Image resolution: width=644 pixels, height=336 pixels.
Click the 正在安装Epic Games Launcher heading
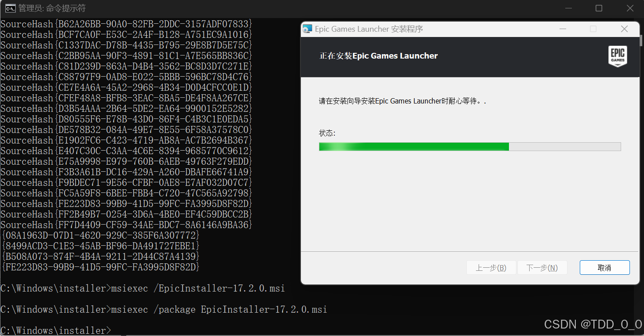[x=378, y=56]
